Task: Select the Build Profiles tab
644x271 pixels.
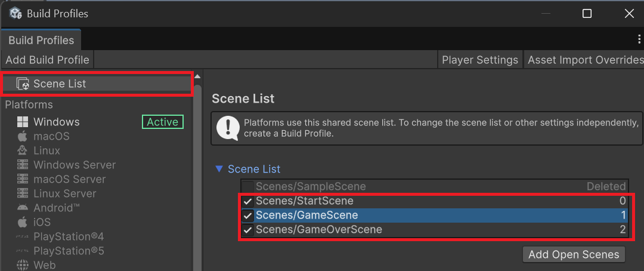Action: (41, 41)
